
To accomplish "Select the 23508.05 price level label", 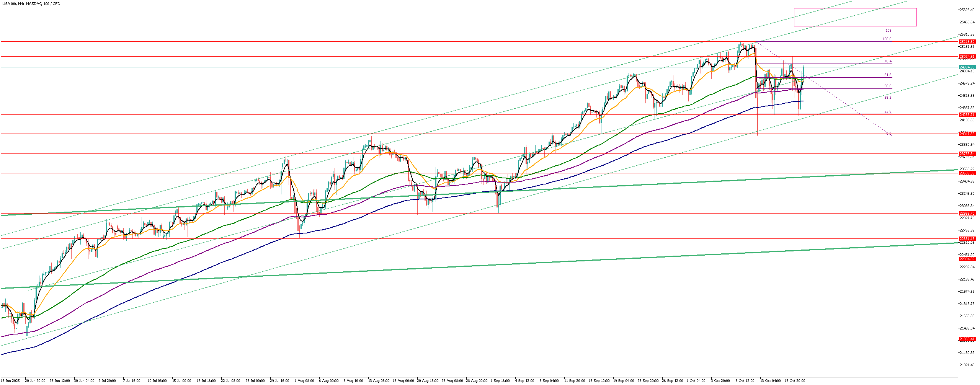I will 967,173.
